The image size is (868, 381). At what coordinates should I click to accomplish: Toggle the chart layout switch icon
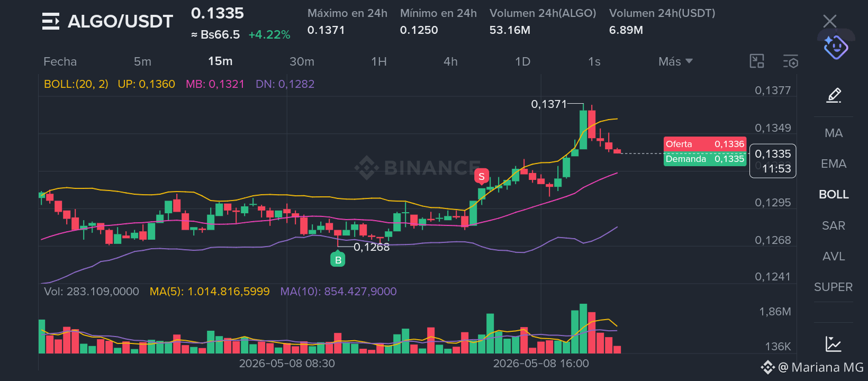point(757,61)
